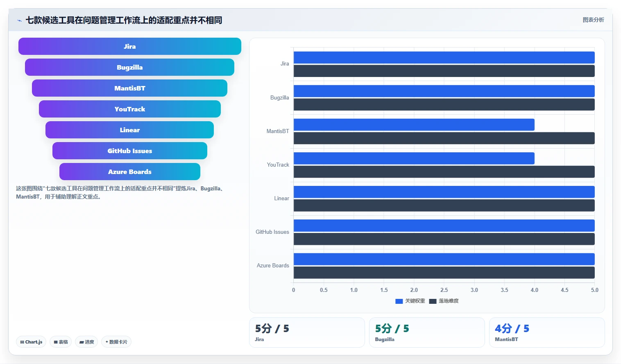The image size is (621, 364).
Task: Select the GitHub Issues funnel stage
Action: [x=130, y=151]
